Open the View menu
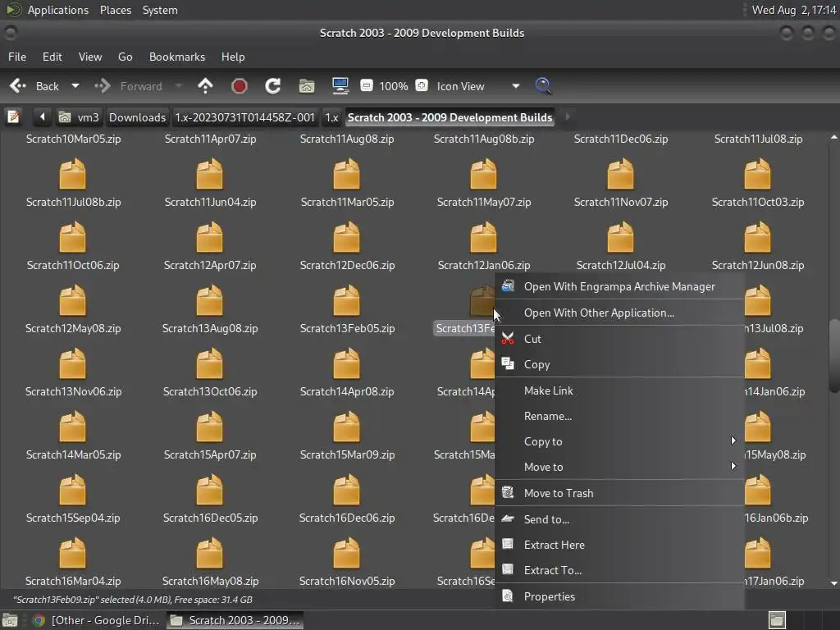The image size is (840, 630). pos(90,57)
